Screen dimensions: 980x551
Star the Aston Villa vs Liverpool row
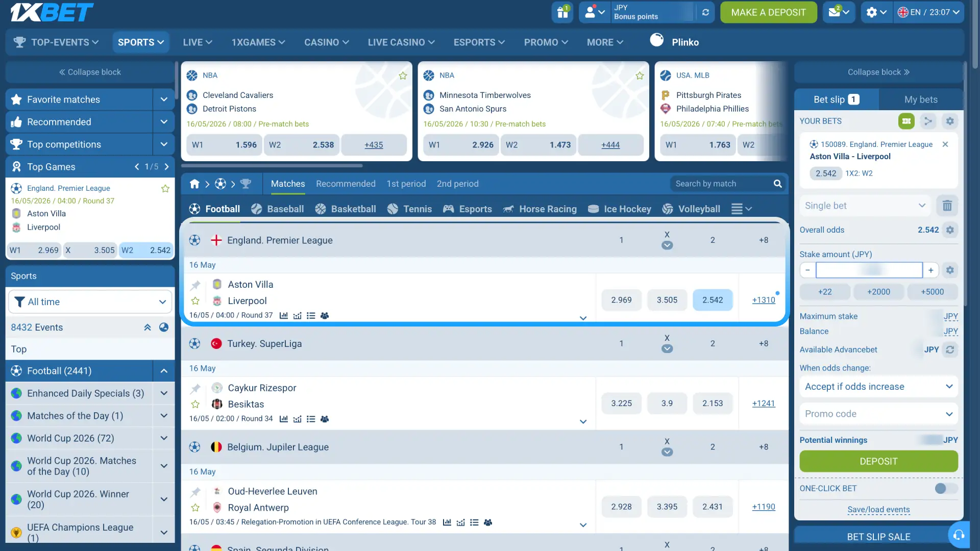coord(195,301)
